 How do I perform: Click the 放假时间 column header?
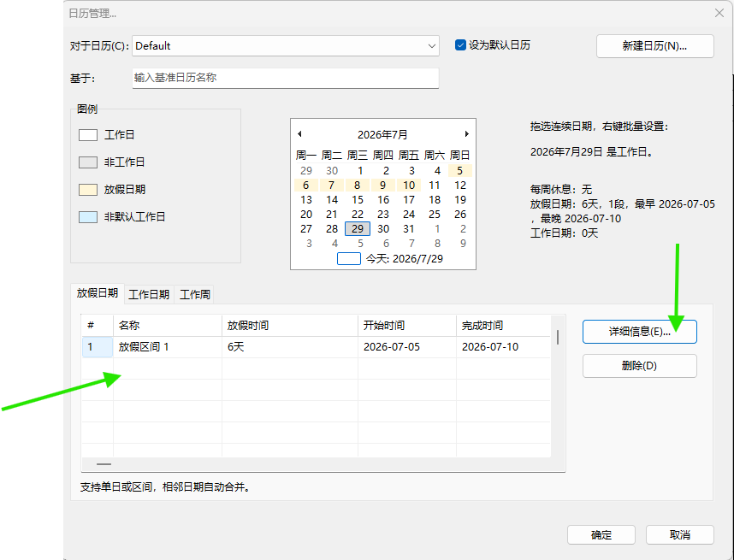point(290,326)
